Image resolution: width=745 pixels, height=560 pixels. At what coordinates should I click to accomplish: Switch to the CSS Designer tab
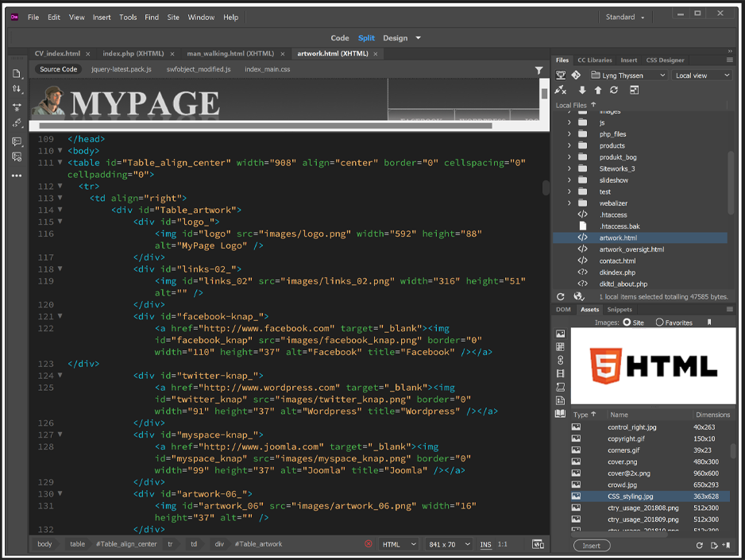(665, 60)
